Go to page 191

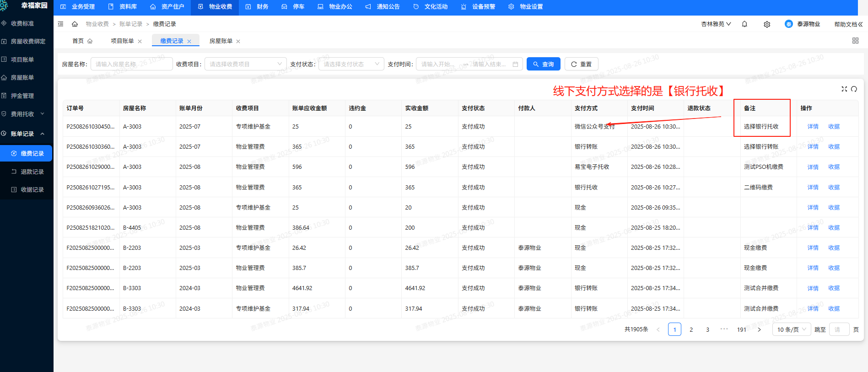click(x=742, y=329)
